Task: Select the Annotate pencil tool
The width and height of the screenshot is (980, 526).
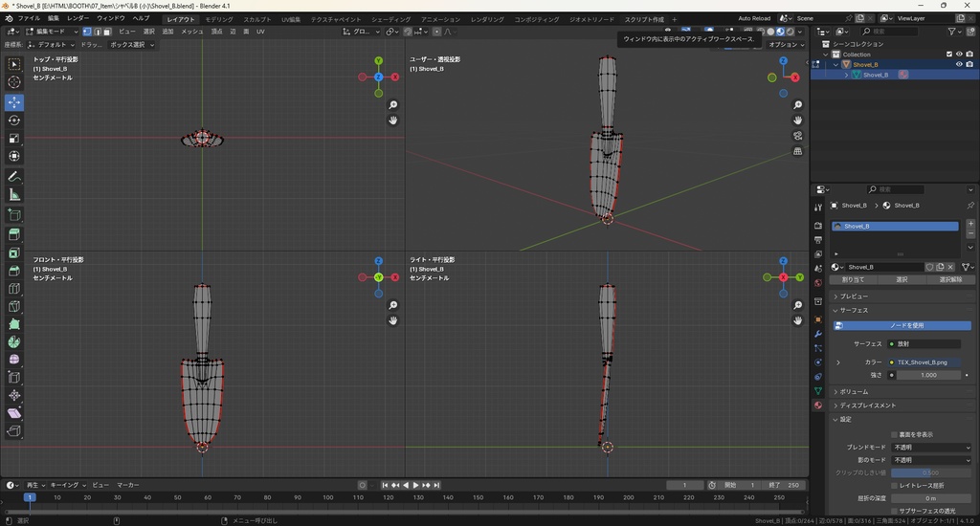Action: click(13, 177)
